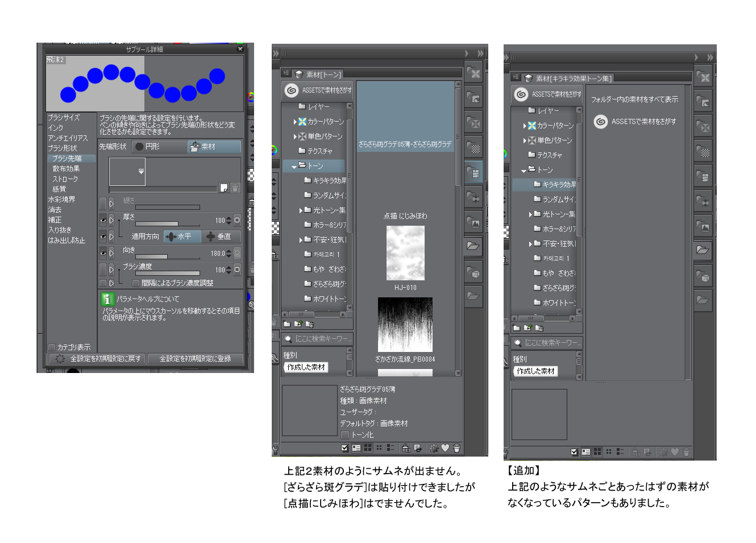This screenshot has width=756, height=543.
Task: Switch 素材[トーン] palette to large thumbnails
Action: click(368, 448)
